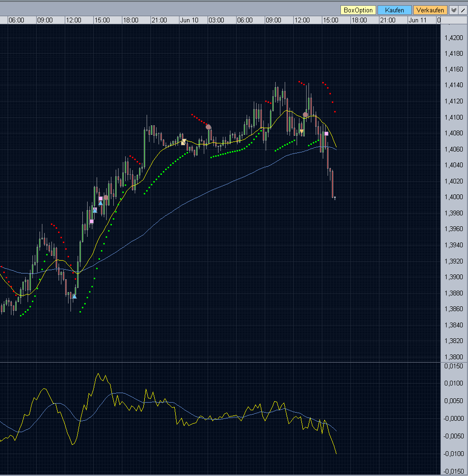Click the 1,4000 level on price axis

[x=452, y=197]
